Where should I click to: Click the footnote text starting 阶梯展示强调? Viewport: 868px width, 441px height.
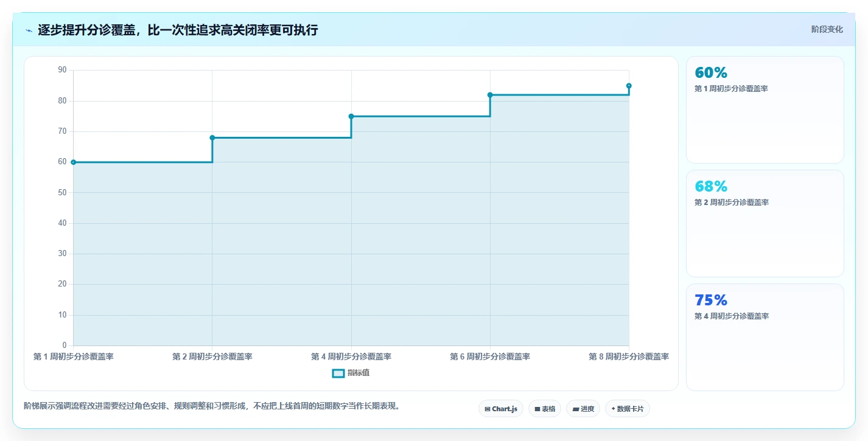tap(213, 406)
